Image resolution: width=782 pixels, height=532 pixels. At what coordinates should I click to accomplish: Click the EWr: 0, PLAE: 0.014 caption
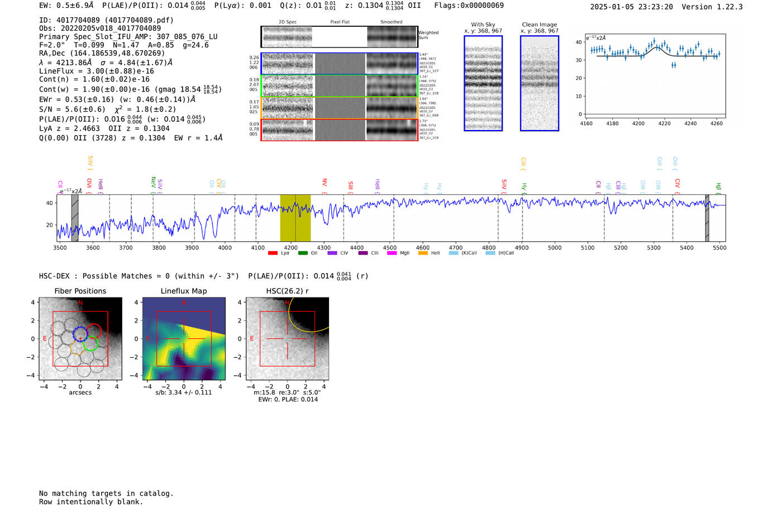point(288,400)
